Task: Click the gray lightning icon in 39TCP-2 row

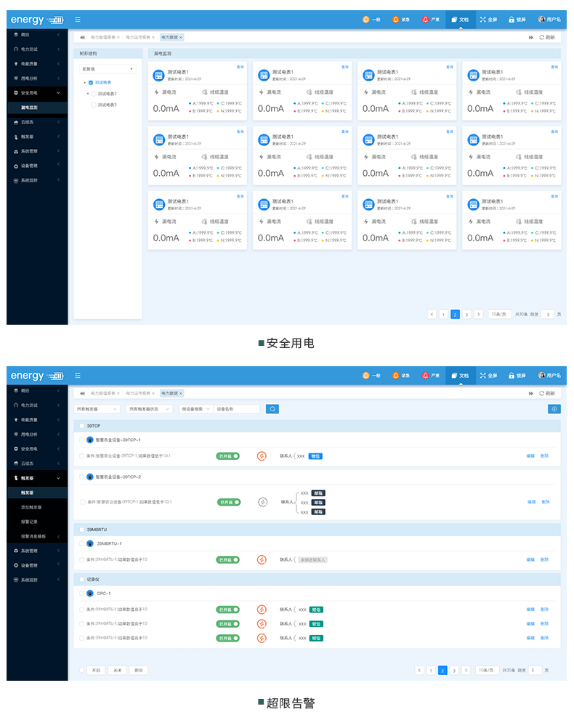Action: pos(263,502)
